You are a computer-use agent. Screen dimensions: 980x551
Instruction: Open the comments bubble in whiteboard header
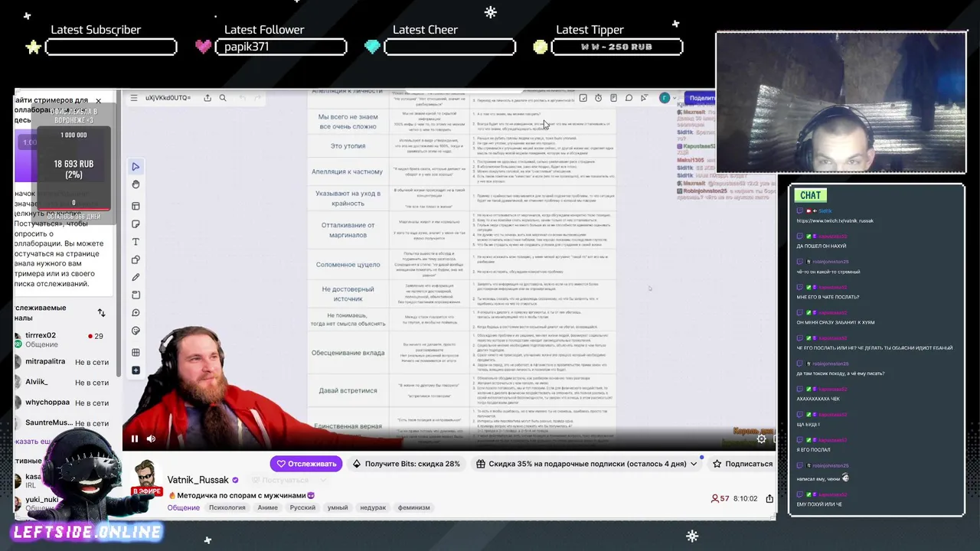coord(629,98)
